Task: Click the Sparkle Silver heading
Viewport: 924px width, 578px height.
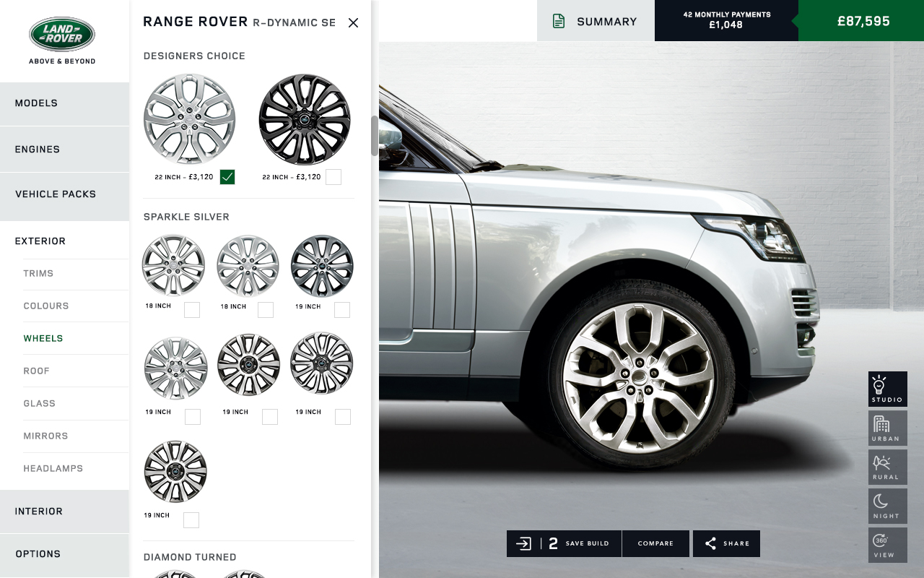Action: [186, 217]
